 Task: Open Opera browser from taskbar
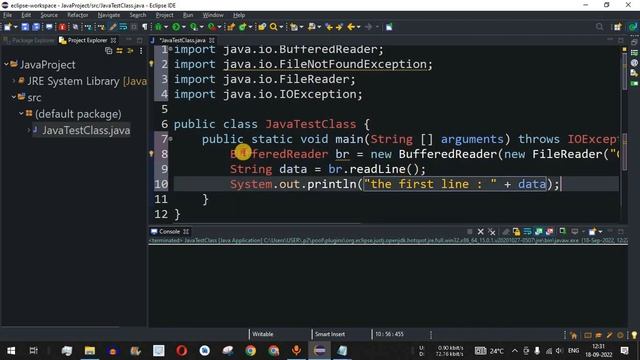182,351
